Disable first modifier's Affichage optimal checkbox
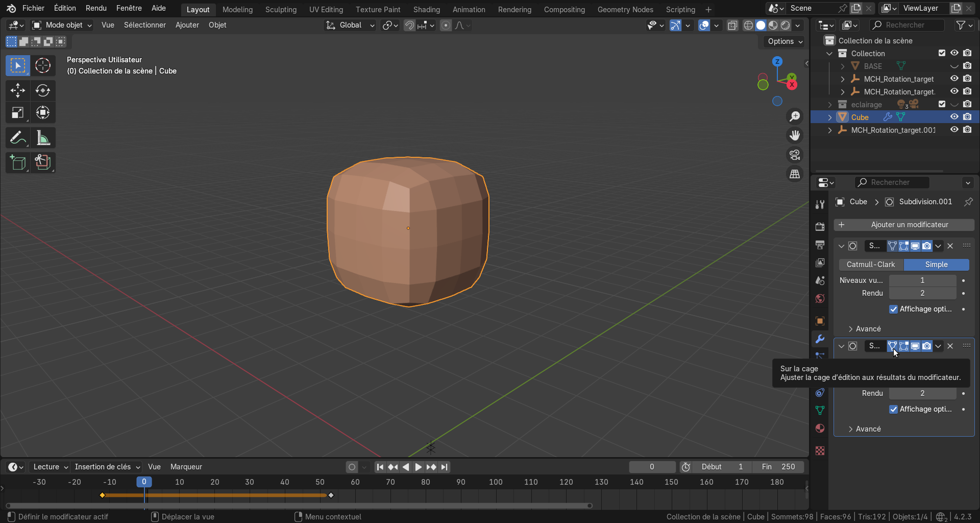 pos(893,309)
